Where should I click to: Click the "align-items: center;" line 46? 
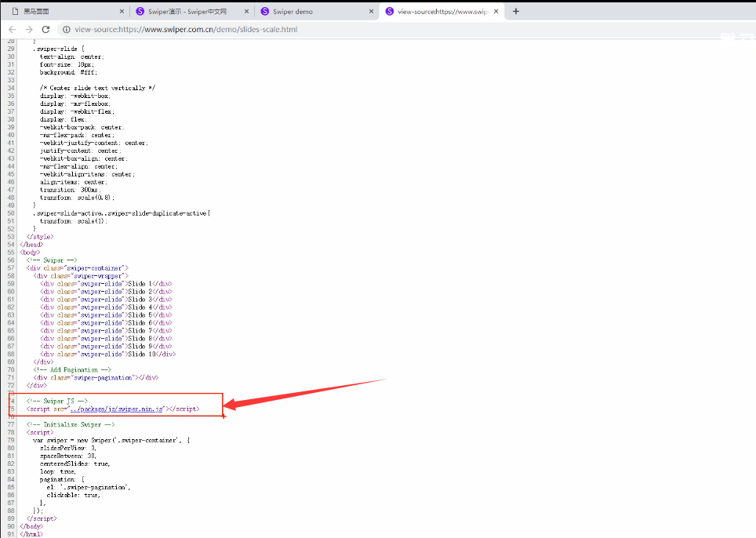pos(74,182)
